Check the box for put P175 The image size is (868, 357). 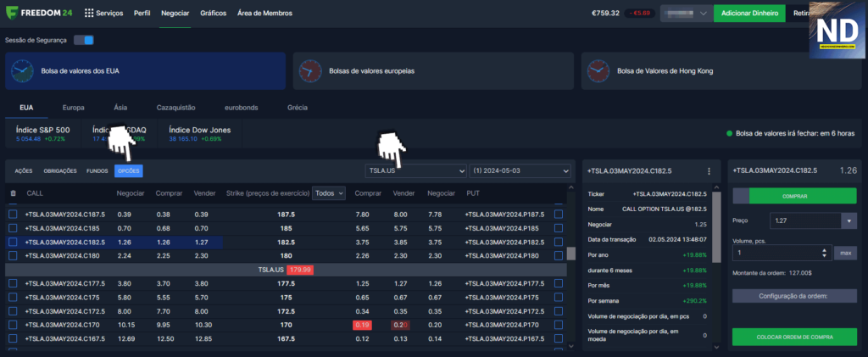click(559, 298)
